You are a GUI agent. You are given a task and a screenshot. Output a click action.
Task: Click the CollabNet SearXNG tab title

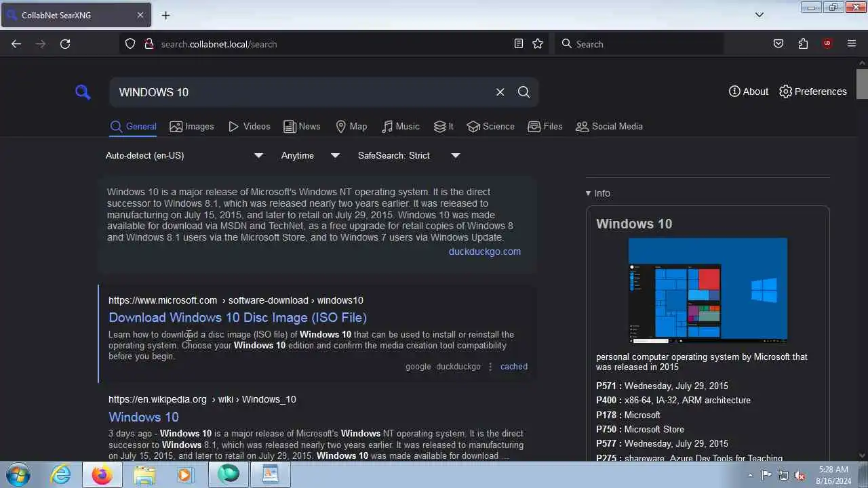coord(56,15)
